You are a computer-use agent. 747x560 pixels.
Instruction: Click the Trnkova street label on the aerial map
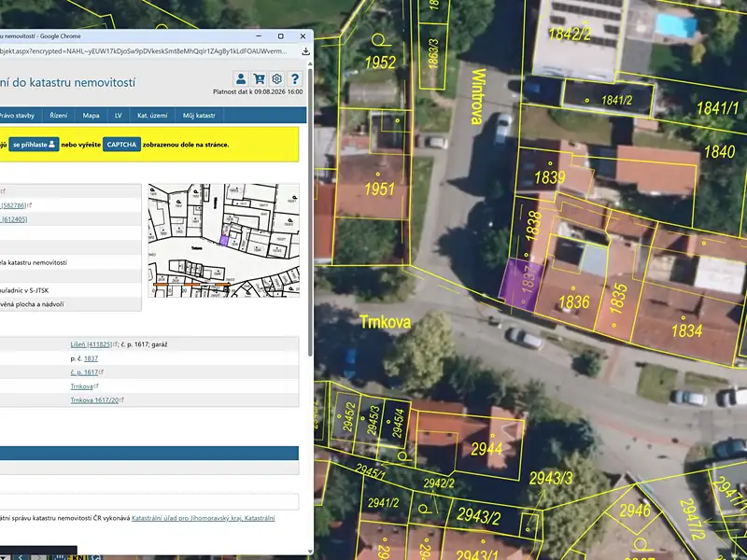click(x=385, y=322)
